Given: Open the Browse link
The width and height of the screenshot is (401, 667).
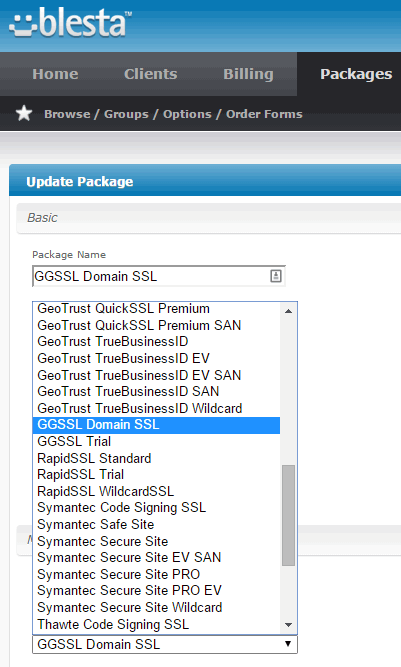Looking at the screenshot, I should (x=67, y=114).
